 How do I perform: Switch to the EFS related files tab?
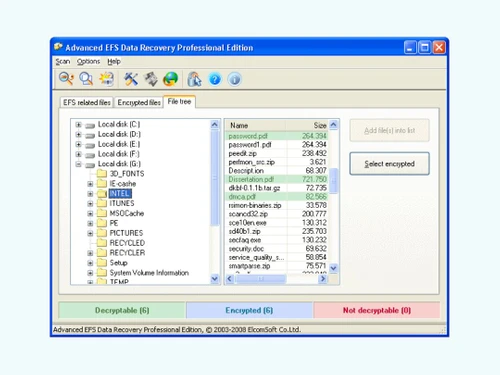[87, 102]
